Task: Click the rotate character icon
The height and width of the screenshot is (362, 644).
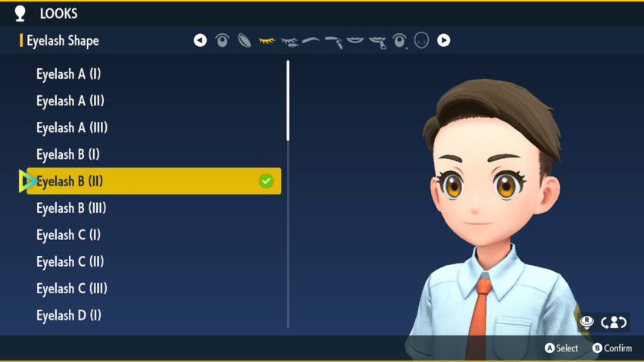Action: (614, 322)
